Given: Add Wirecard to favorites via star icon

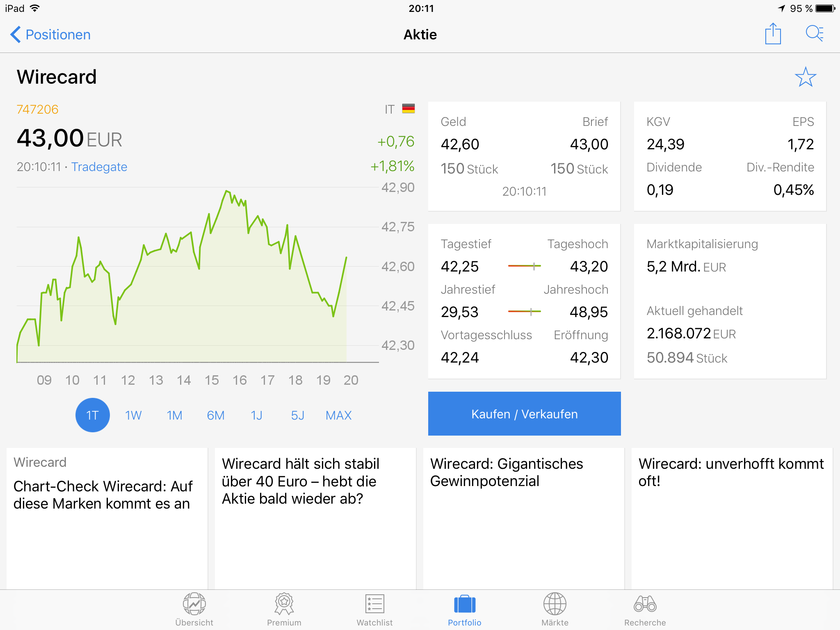Looking at the screenshot, I should pyautogui.click(x=806, y=77).
